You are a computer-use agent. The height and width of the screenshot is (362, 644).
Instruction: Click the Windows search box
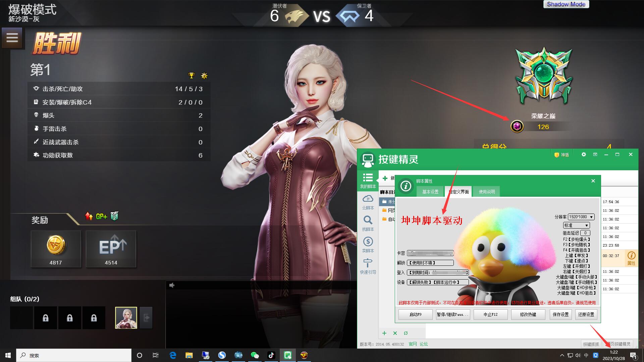point(74,355)
